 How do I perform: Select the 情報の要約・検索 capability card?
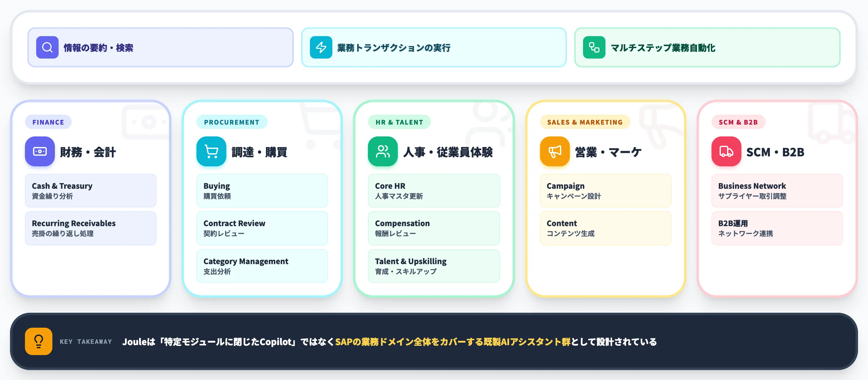[x=160, y=47]
